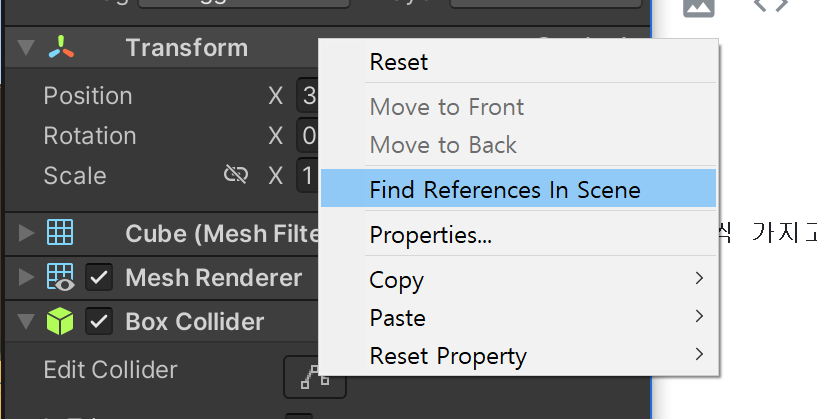Expand the Mesh Renderer component

click(x=26, y=277)
